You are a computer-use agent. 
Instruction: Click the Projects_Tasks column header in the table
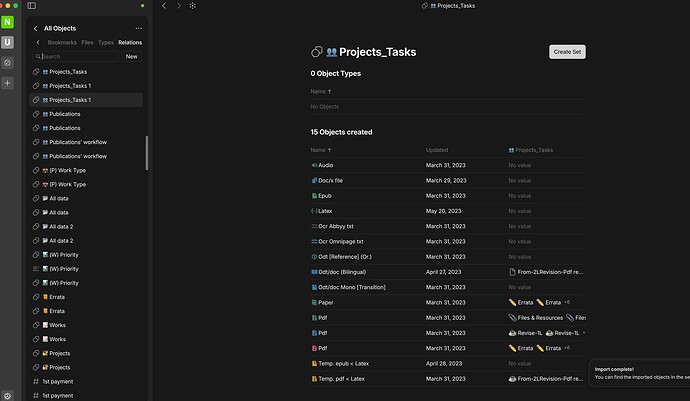[x=531, y=150]
